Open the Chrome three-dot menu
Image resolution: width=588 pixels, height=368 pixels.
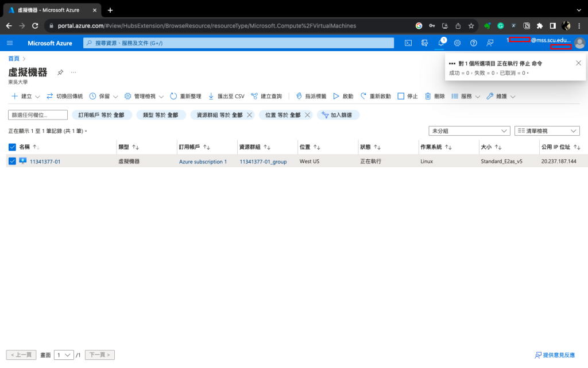tap(579, 25)
